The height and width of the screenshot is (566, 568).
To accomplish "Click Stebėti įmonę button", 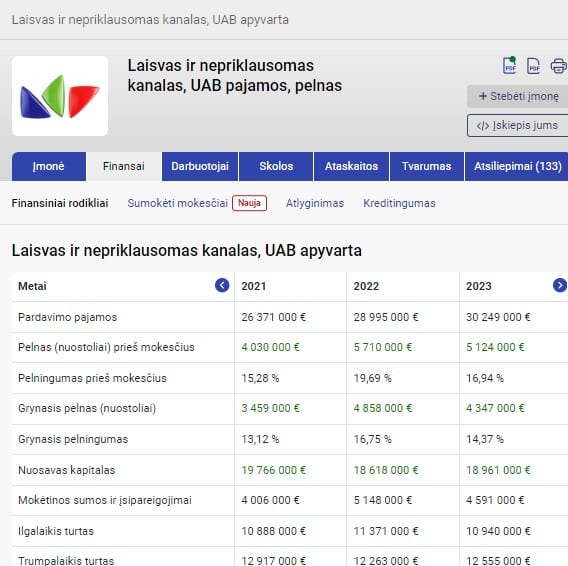I will pos(518,96).
